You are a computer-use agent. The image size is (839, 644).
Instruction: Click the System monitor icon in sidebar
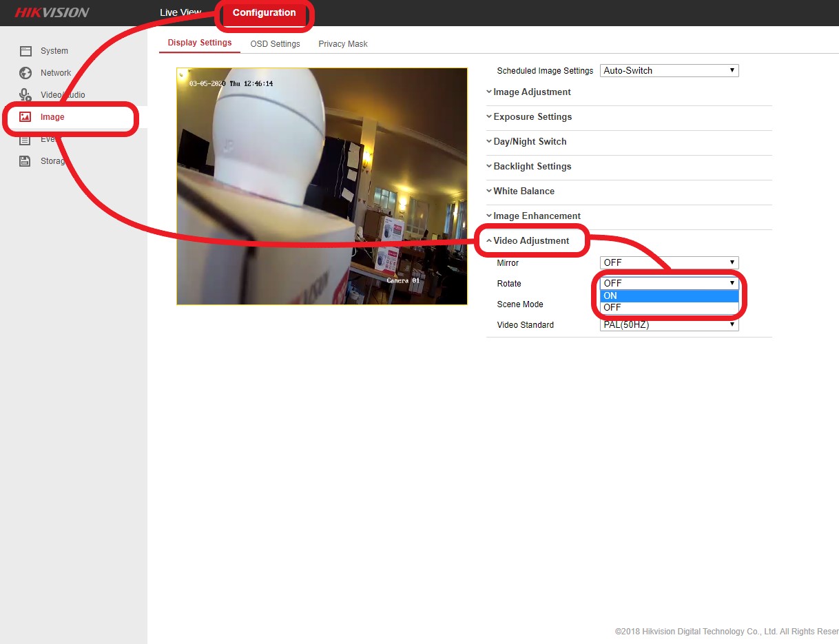tap(25, 51)
